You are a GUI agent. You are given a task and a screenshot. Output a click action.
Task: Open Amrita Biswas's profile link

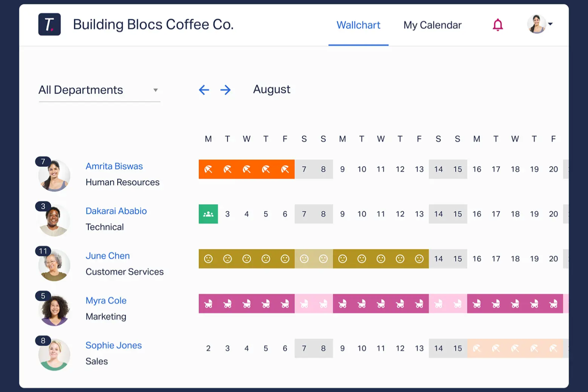coord(114,166)
